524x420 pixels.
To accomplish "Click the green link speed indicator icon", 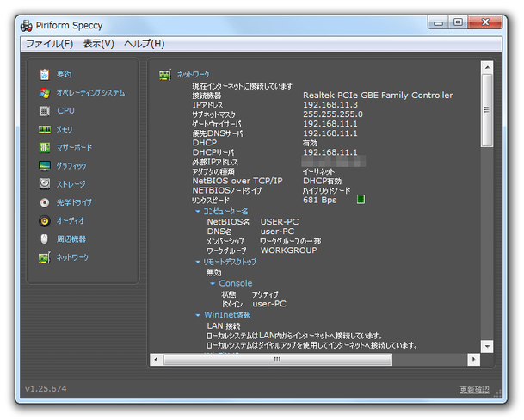I will point(361,200).
